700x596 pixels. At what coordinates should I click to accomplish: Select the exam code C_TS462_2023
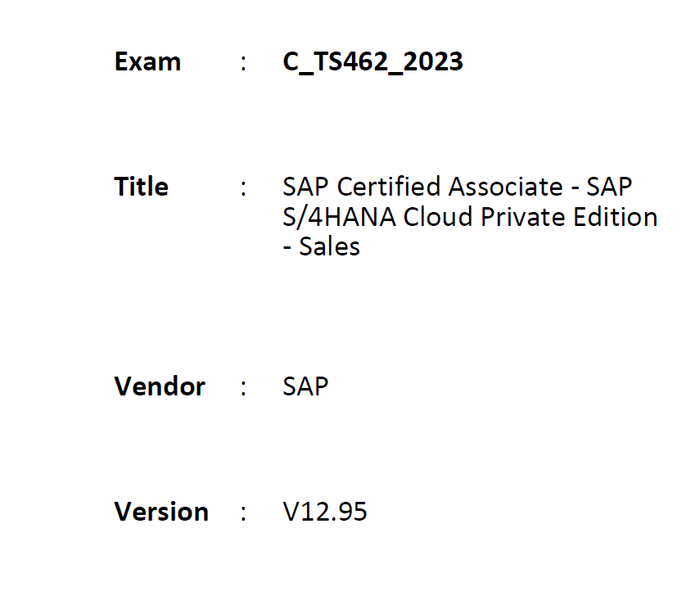click(x=373, y=62)
